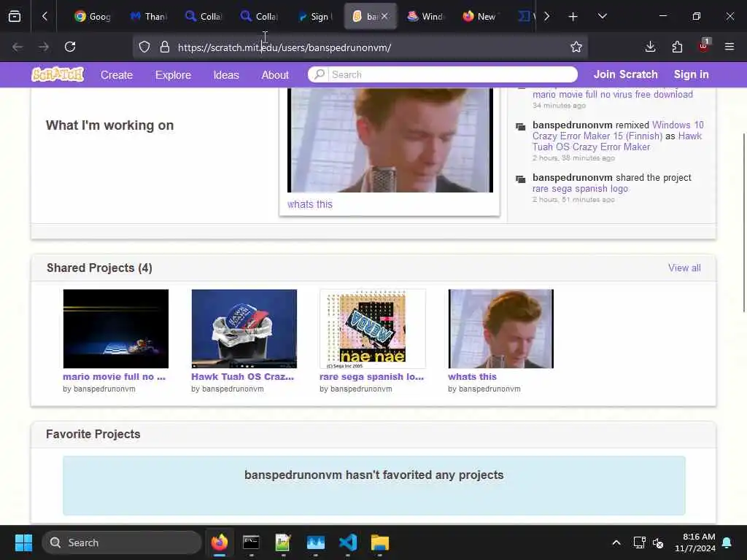Bookmark this page with star

(576, 47)
